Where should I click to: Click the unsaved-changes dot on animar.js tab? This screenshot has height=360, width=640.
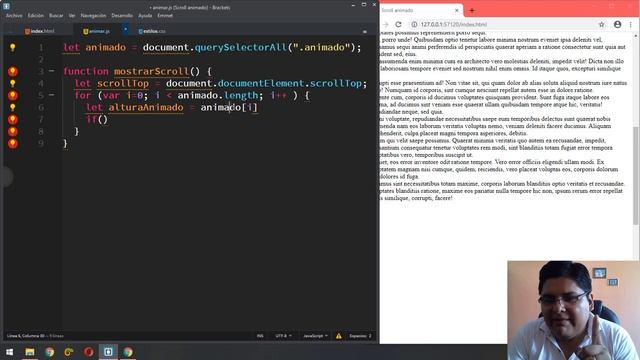tap(125, 29)
